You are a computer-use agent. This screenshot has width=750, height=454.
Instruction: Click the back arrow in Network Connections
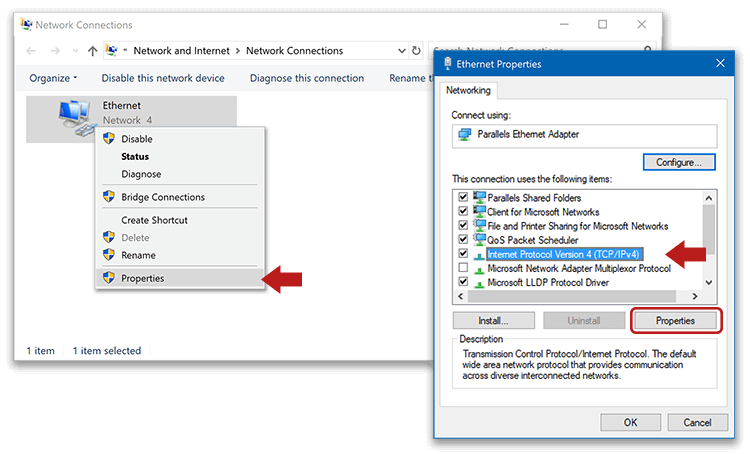(31, 51)
